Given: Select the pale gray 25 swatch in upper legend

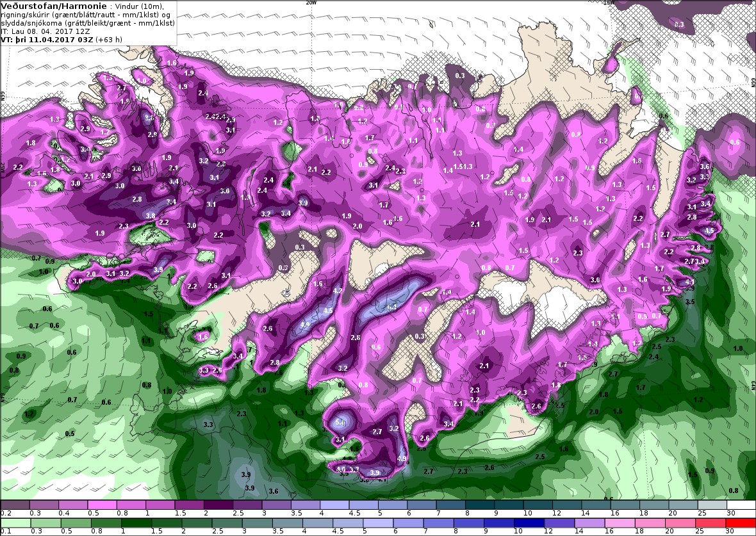Looking at the screenshot, I should tap(712, 505).
